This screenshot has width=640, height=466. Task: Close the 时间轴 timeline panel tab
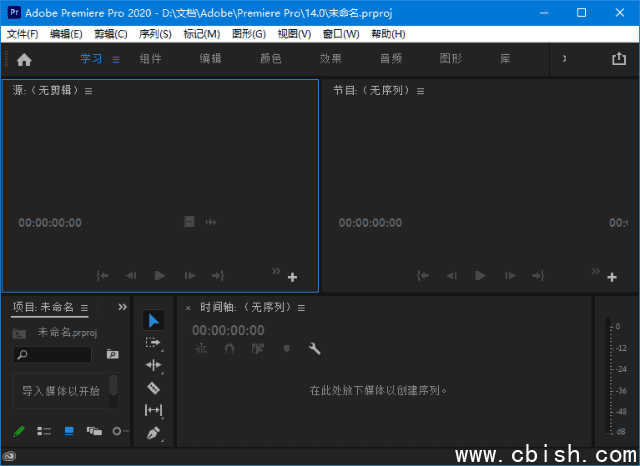pyautogui.click(x=188, y=308)
